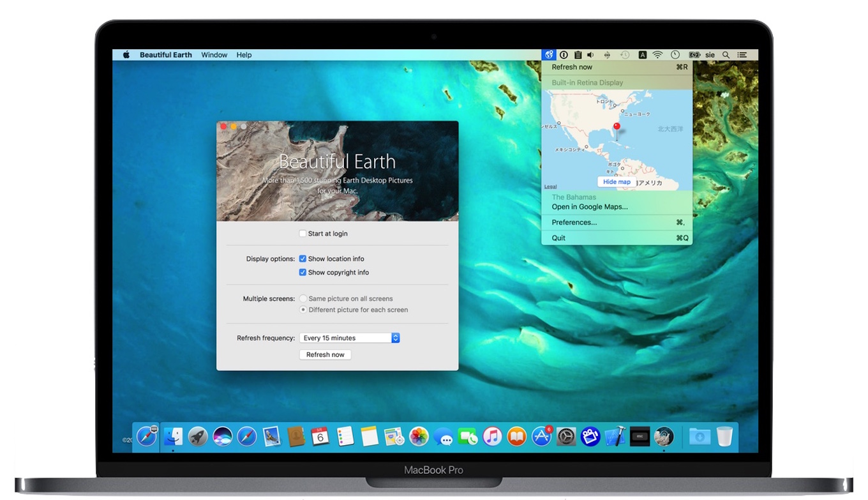Click the battery charging status icon
868x500 pixels.
694,55
